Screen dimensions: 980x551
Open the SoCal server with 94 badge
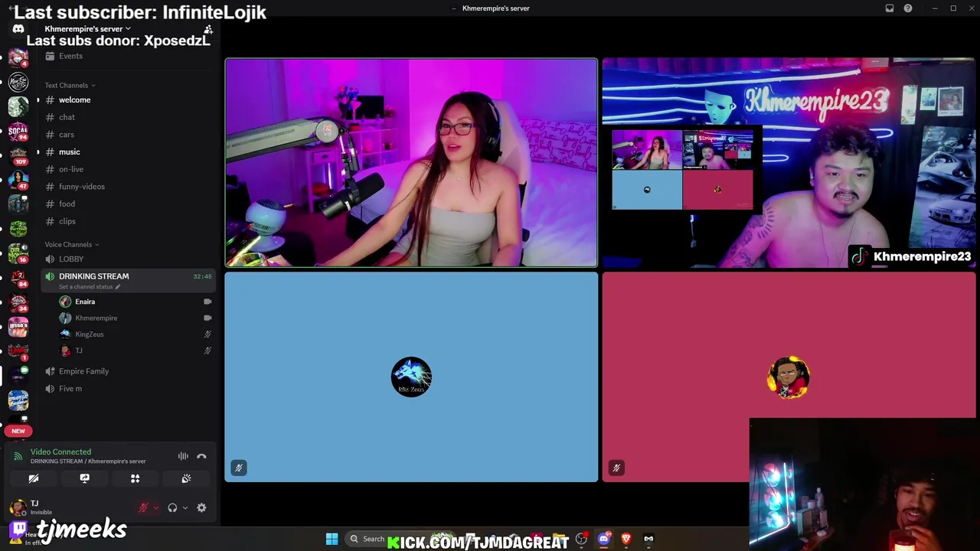18,132
